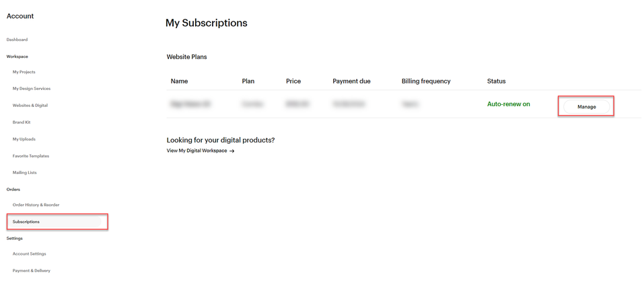Click the View My Digital Workspace link
The width and height of the screenshot is (644, 289).
coord(196,151)
